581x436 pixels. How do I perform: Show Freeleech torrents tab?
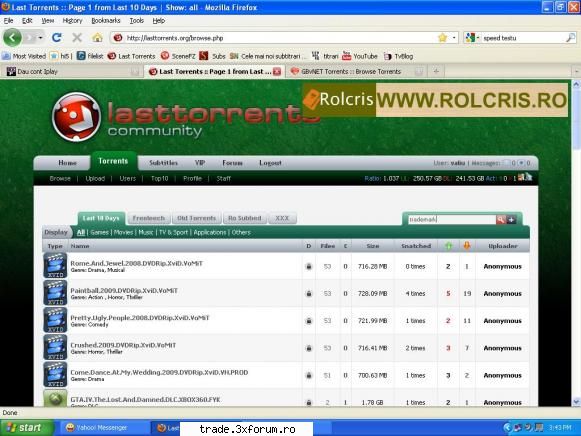[x=149, y=218]
